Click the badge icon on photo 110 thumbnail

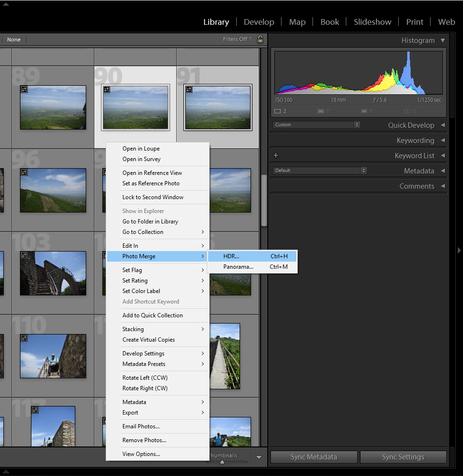(24, 338)
